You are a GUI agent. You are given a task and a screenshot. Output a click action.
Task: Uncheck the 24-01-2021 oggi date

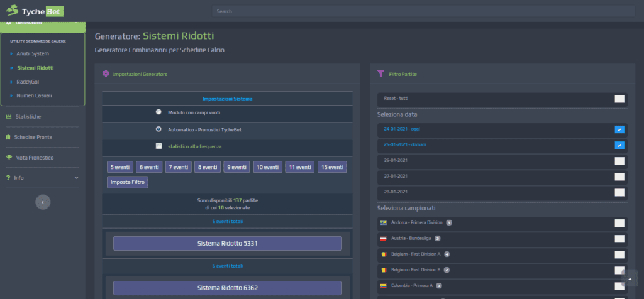(x=619, y=129)
